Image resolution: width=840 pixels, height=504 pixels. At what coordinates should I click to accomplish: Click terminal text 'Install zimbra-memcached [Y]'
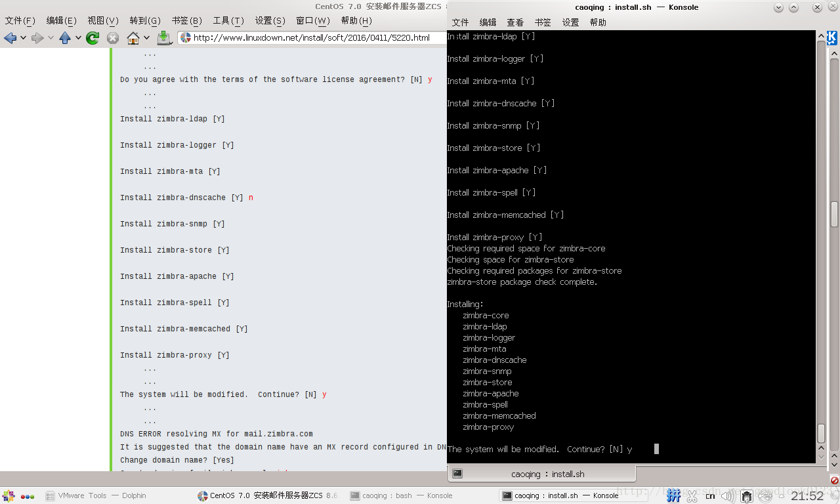[505, 215]
